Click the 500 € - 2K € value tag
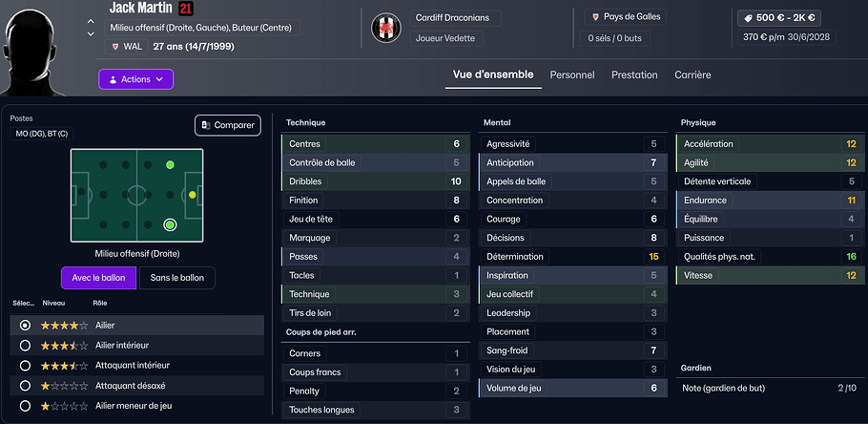 779,18
